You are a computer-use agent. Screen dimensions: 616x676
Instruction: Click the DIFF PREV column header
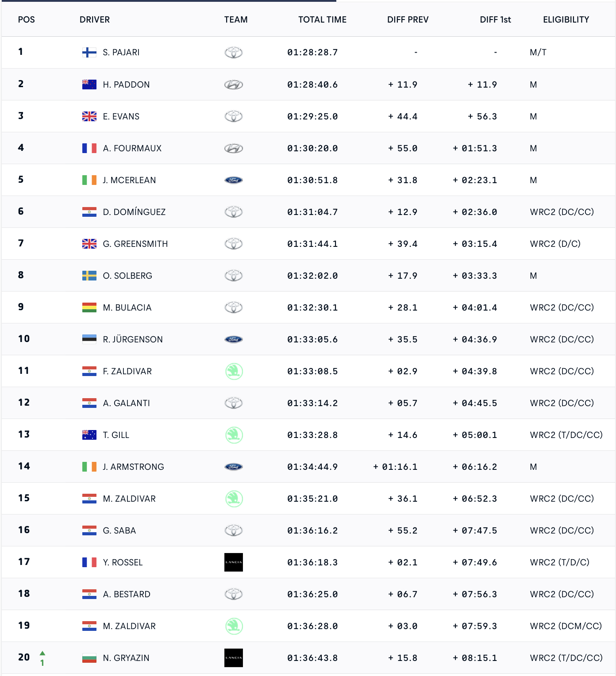tap(408, 19)
